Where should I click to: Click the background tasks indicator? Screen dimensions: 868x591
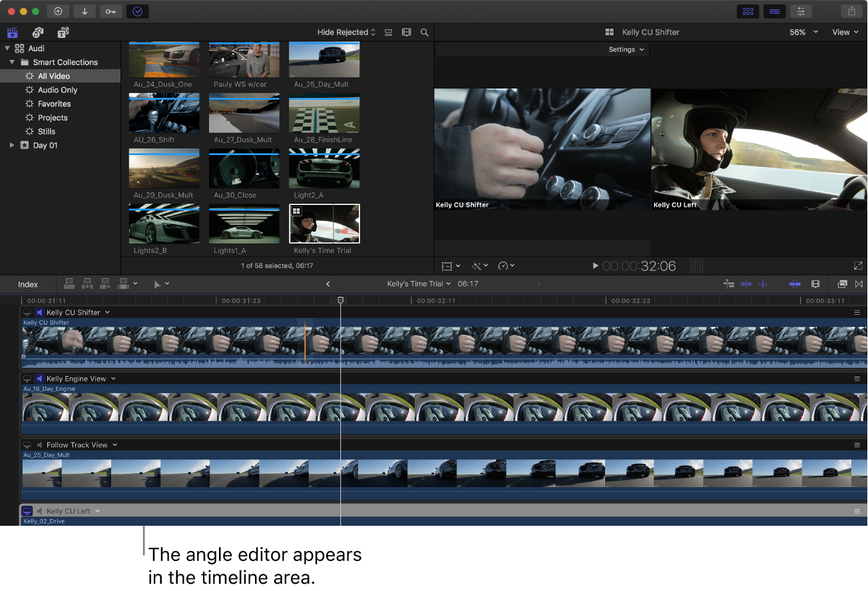pyautogui.click(x=137, y=11)
